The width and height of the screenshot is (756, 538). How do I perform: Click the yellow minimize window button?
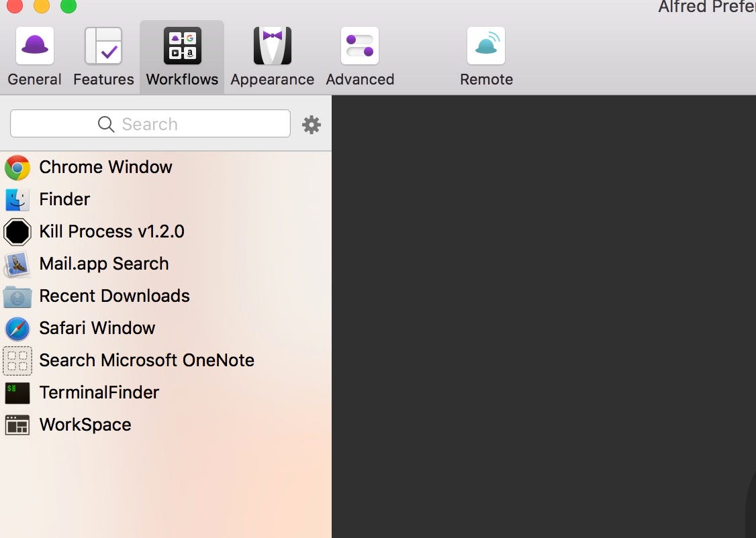(x=42, y=6)
